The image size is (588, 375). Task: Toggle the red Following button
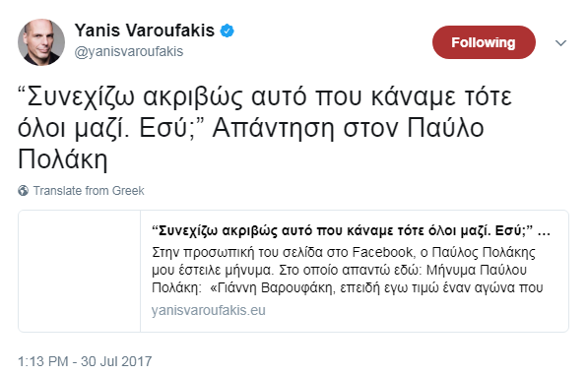point(484,42)
